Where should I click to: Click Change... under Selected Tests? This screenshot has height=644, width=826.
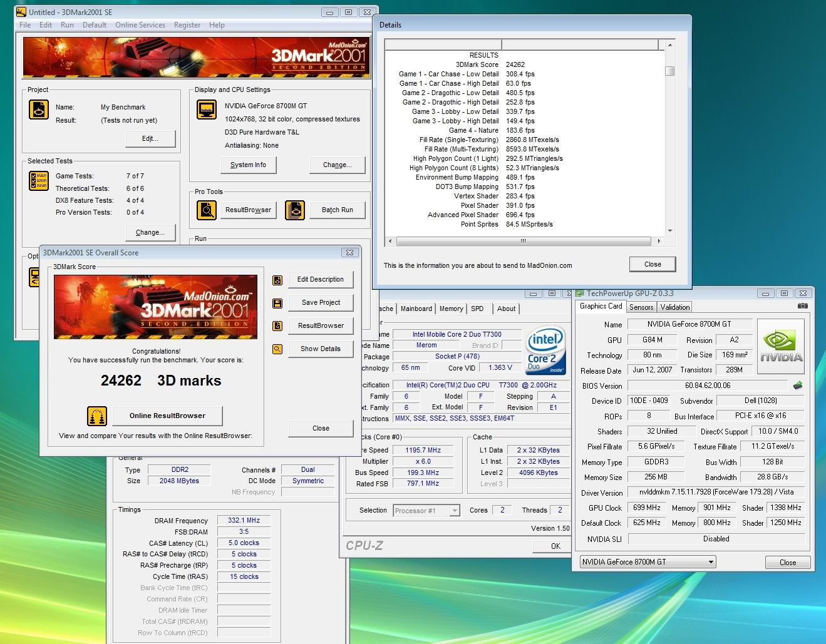(x=150, y=232)
